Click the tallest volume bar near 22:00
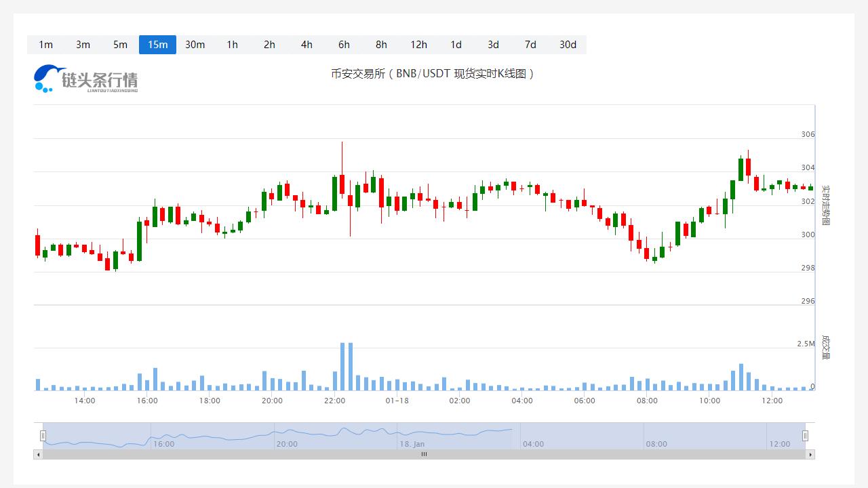 [x=342, y=367]
